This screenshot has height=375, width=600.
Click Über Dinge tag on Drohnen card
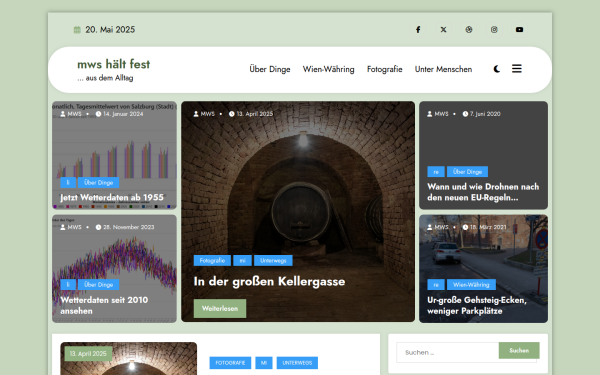pos(467,172)
